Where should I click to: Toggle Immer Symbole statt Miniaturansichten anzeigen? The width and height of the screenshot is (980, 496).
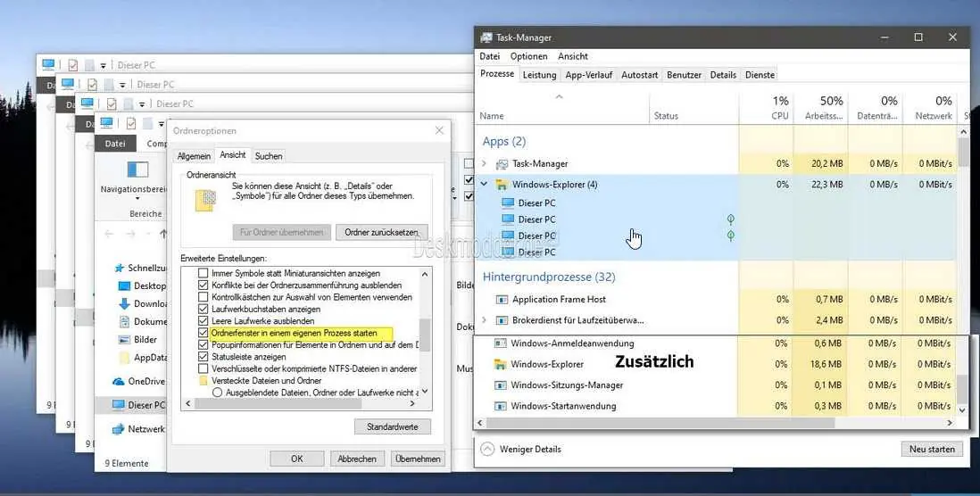click(203, 273)
